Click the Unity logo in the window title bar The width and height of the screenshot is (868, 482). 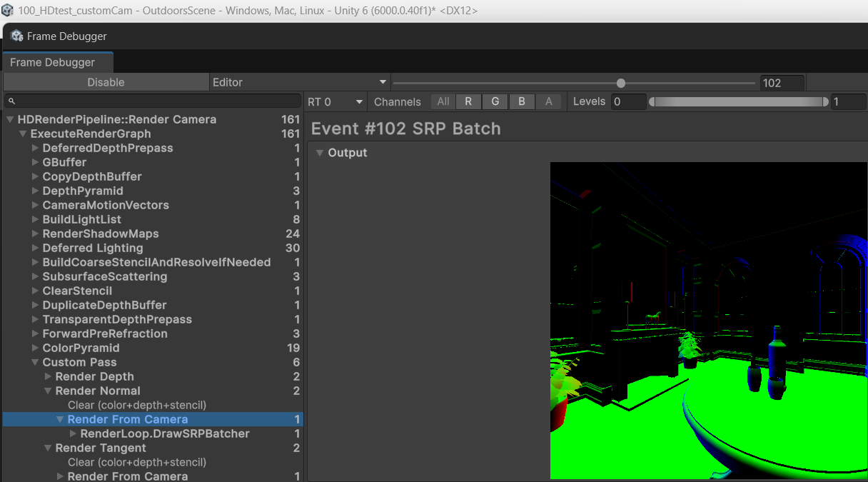(9, 10)
